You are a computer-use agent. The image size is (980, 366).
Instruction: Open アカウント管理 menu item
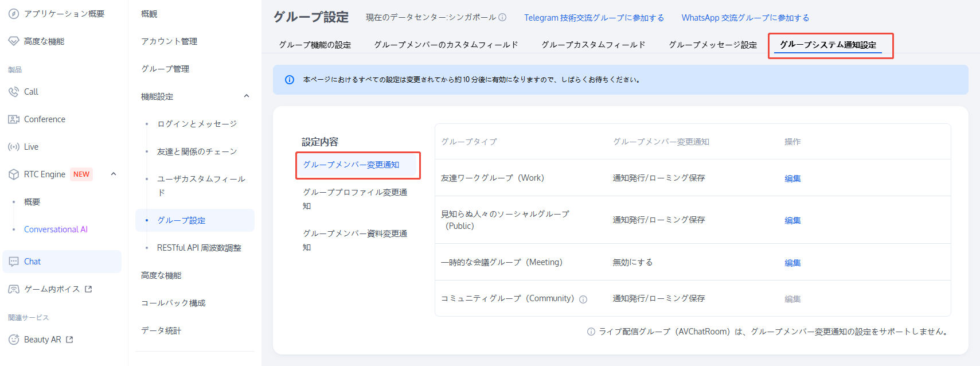pos(169,41)
